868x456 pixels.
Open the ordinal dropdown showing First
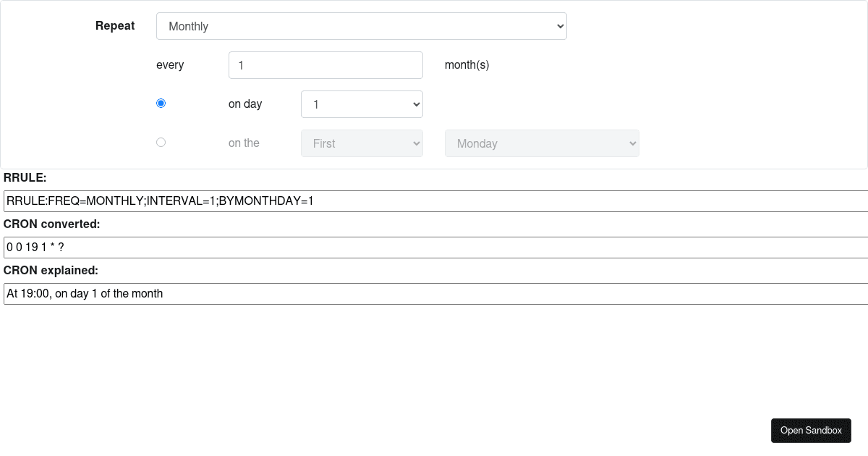coord(361,143)
